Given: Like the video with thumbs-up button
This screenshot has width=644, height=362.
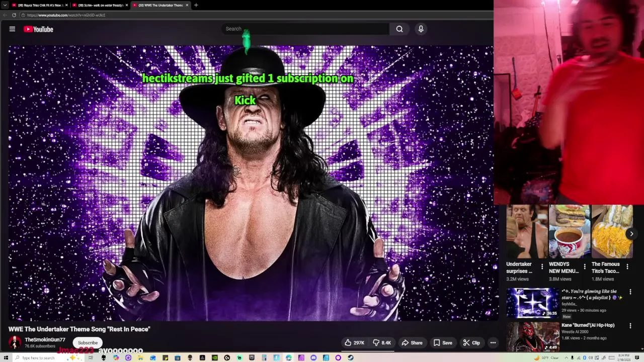Looking at the screenshot, I should tap(354, 343).
